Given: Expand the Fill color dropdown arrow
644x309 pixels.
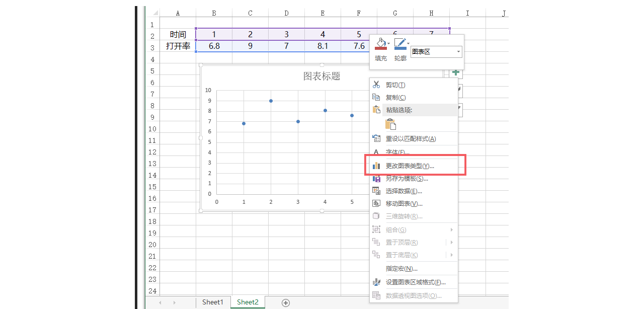Looking at the screenshot, I should coord(389,43).
